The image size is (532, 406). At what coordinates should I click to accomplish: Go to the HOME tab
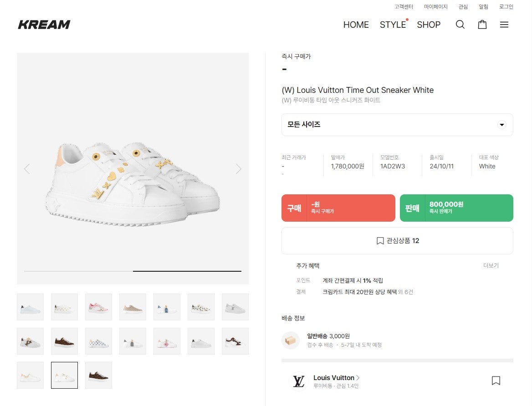pos(356,25)
